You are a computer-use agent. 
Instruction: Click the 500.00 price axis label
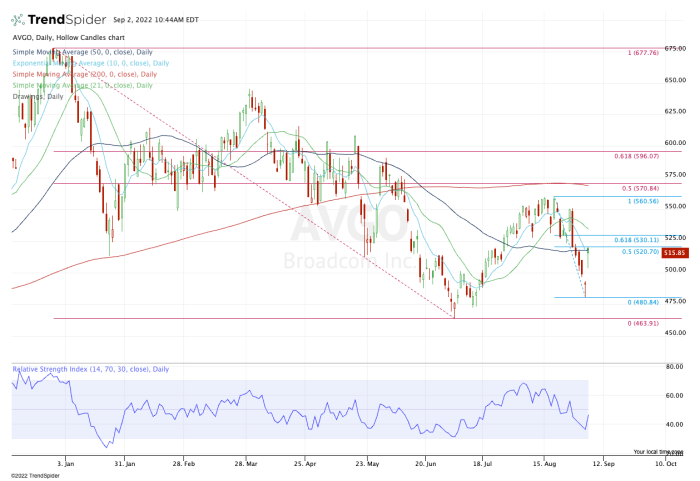click(675, 269)
